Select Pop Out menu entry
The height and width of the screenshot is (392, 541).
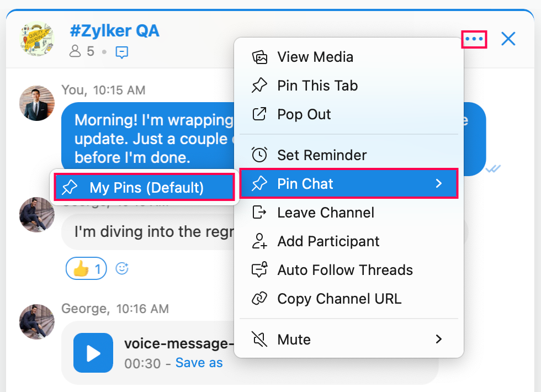coord(304,114)
